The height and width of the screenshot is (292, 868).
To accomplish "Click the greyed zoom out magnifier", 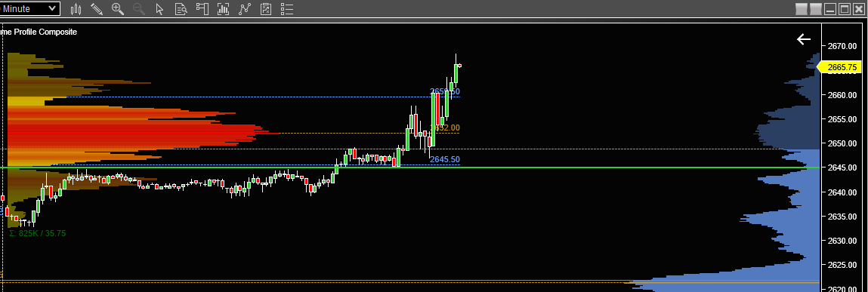I will tap(138, 9).
